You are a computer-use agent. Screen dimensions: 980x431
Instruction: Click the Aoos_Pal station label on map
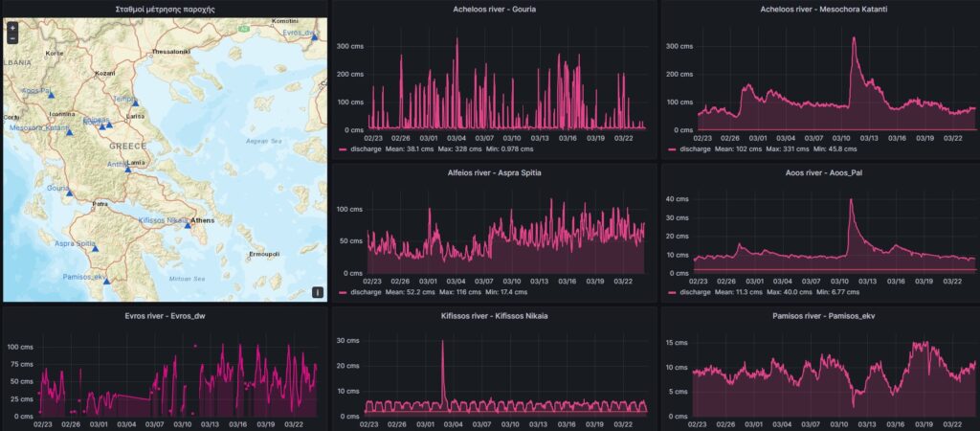click(x=35, y=91)
